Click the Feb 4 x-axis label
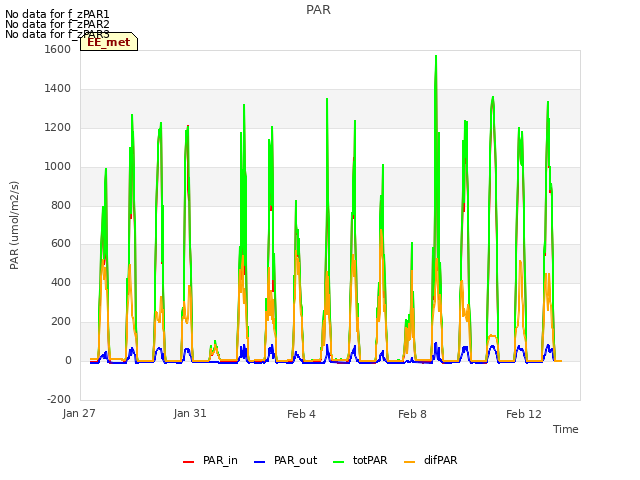 point(301,414)
